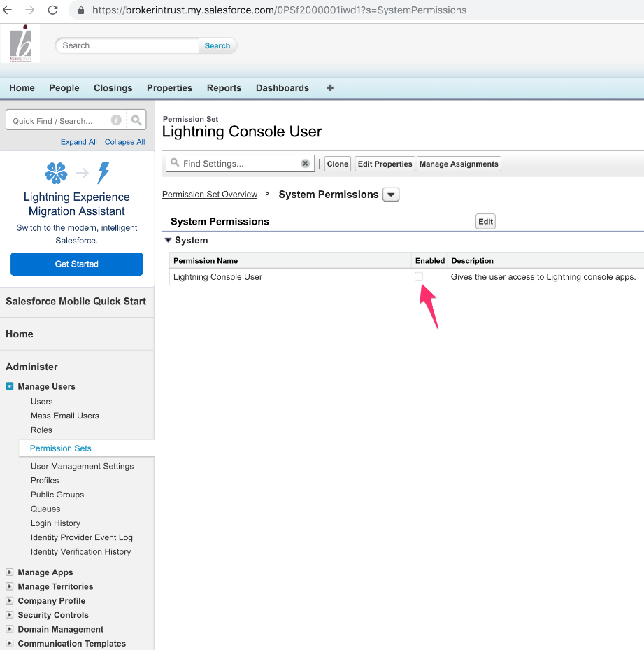Open Mass Email Users in sidebar
This screenshot has width=644, height=650.
[64, 416]
